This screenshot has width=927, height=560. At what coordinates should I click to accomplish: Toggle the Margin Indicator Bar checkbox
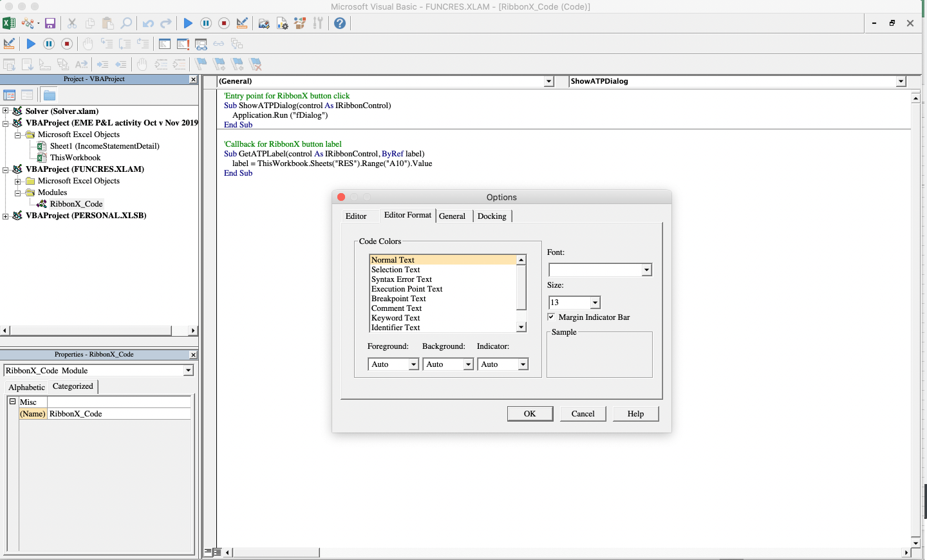click(551, 317)
